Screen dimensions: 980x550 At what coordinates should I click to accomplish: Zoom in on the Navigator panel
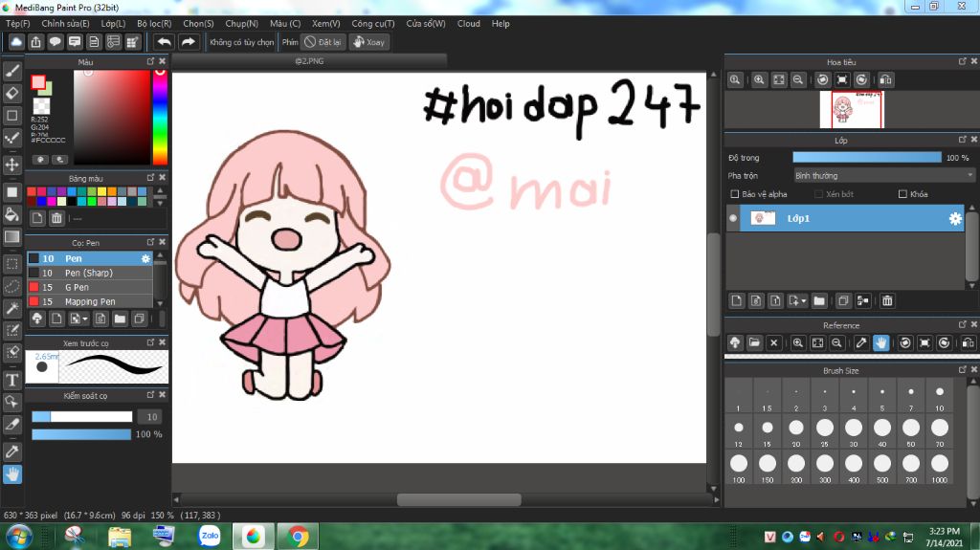[x=759, y=80]
